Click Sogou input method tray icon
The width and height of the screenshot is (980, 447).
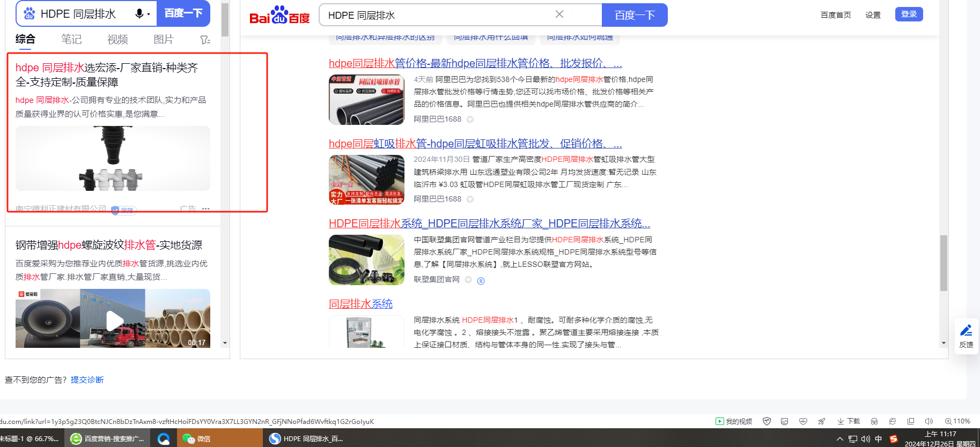click(894, 439)
